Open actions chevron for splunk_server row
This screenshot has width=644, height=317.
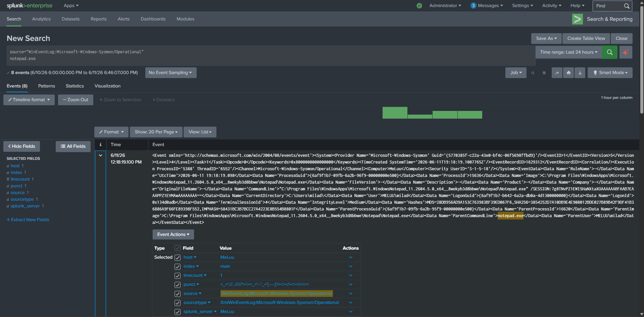click(x=351, y=312)
